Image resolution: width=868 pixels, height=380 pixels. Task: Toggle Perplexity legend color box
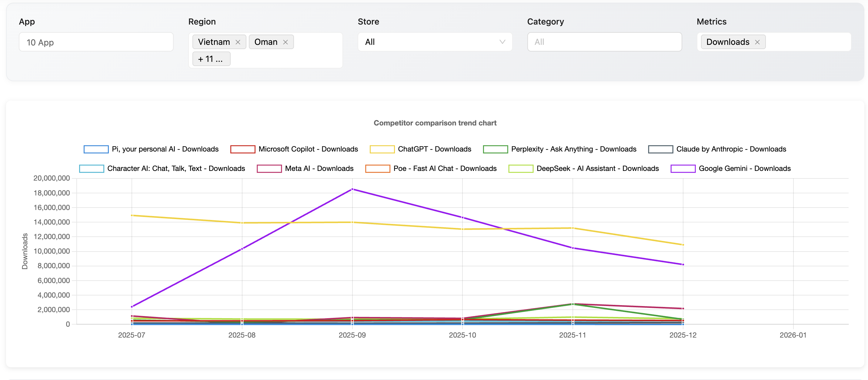[x=495, y=149]
